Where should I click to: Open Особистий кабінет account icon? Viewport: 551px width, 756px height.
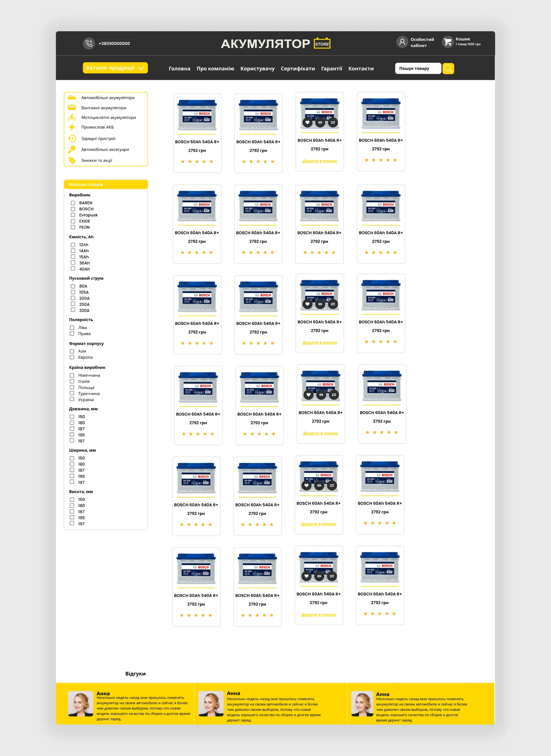(402, 42)
